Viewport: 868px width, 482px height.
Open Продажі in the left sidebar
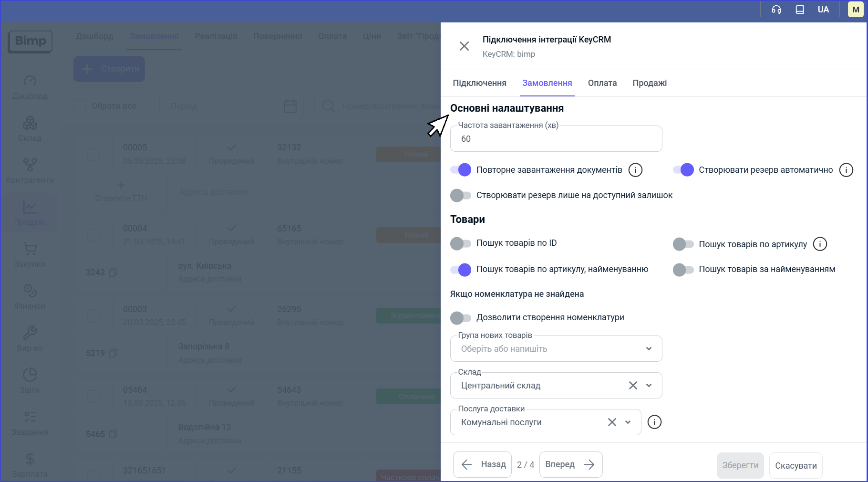pos(30,213)
